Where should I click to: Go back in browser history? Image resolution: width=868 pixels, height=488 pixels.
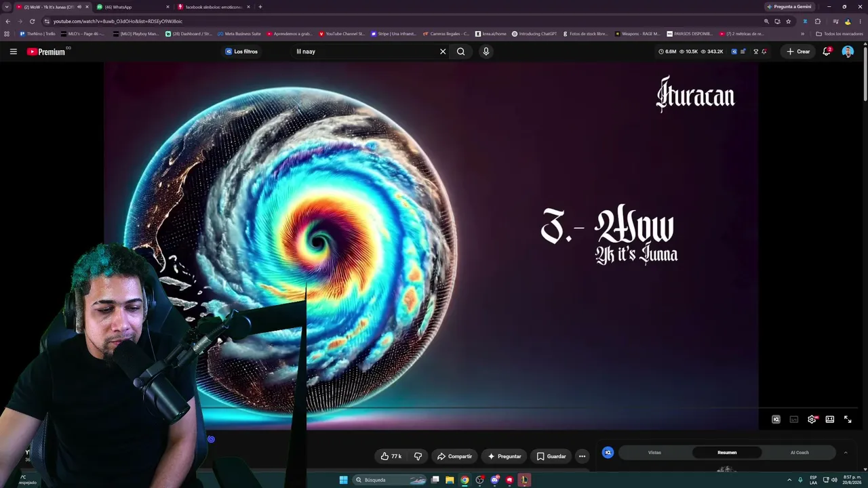pos(7,22)
